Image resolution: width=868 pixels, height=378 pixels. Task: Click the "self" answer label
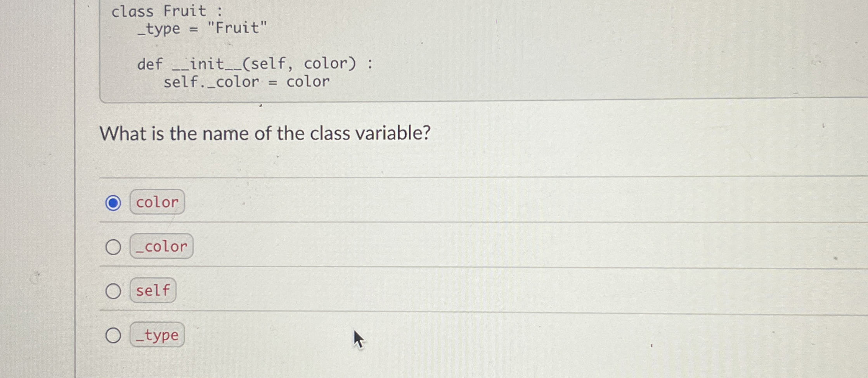152,291
